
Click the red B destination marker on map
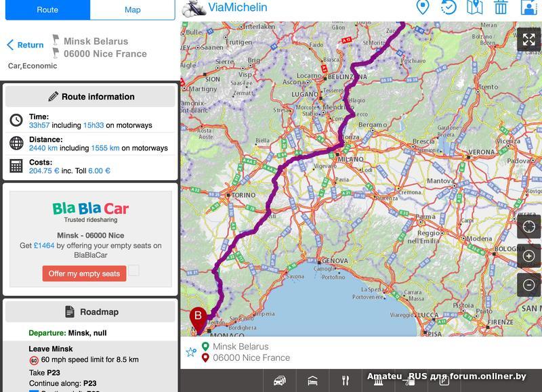[x=198, y=318]
